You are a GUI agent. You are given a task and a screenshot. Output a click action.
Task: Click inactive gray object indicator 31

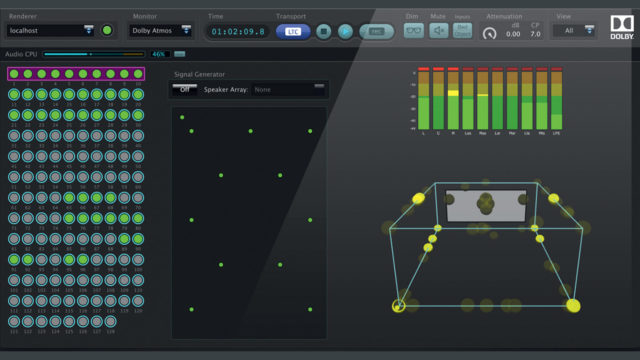coord(14,136)
